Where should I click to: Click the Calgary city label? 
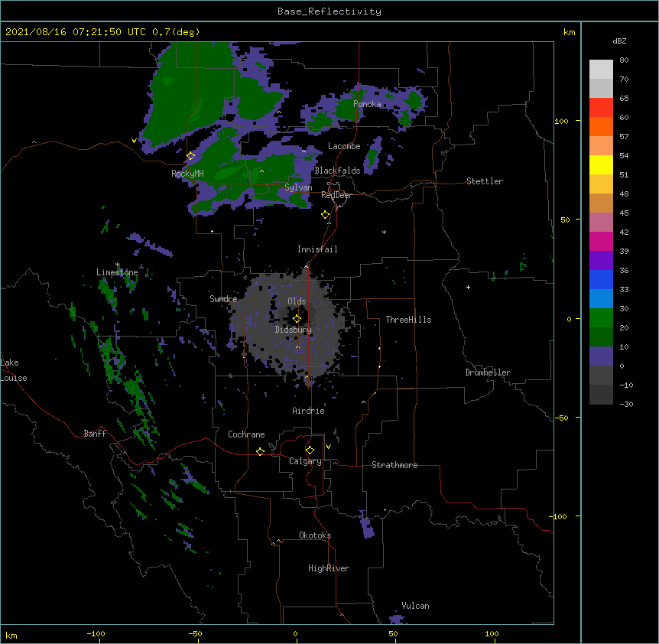pyautogui.click(x=305, y=461)
